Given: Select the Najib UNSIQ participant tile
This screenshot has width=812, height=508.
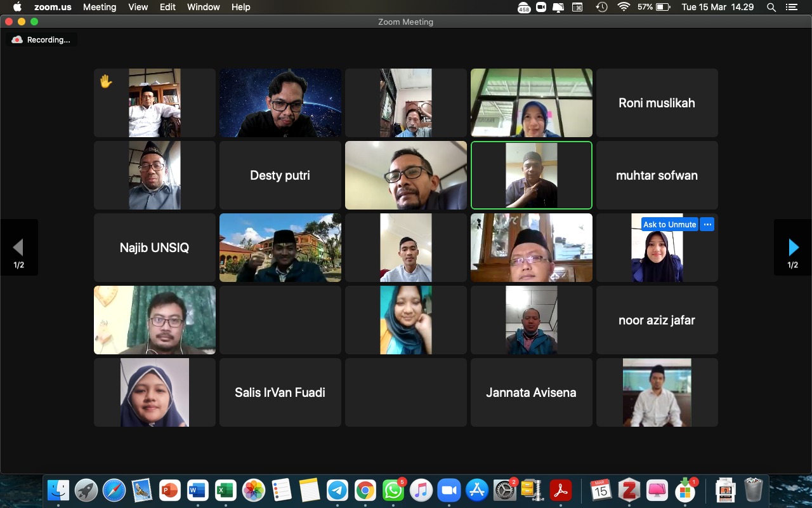Looking at the screenshot, I should point(155,248).
